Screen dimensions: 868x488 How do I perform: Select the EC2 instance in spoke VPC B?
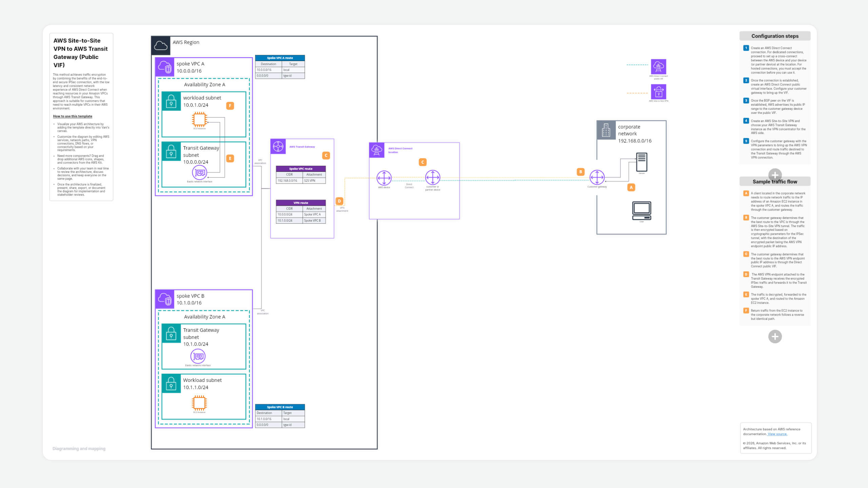pos(199,403)
